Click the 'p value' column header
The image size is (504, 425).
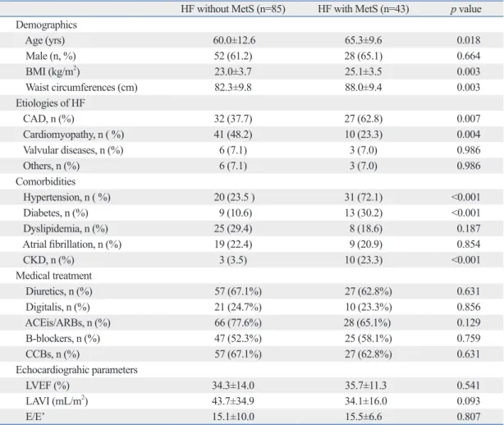465,9
